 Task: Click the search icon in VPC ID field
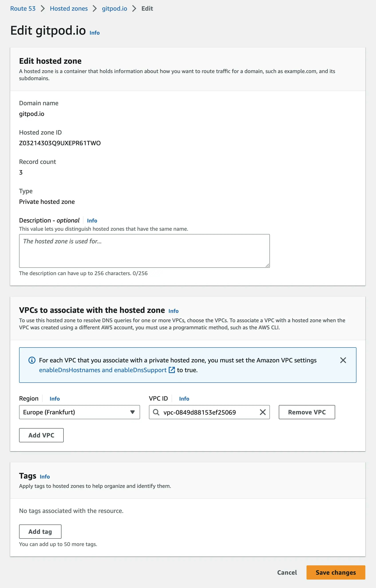[x=156, y=412]
